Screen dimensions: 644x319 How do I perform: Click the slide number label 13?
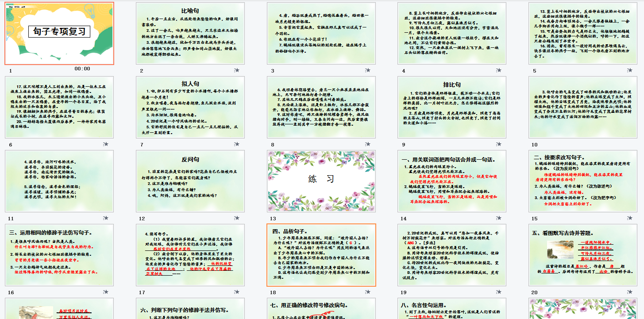click(273, 219)
